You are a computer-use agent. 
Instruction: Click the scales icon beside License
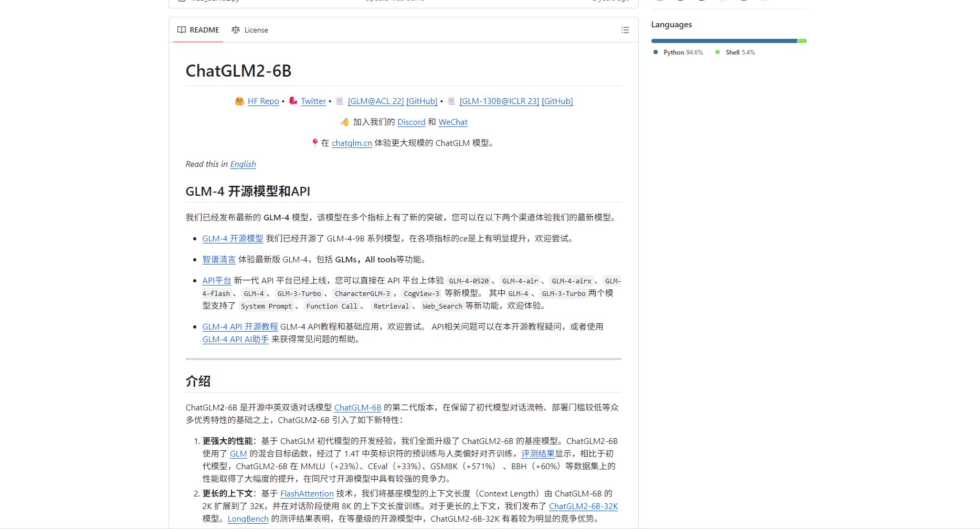236,30
